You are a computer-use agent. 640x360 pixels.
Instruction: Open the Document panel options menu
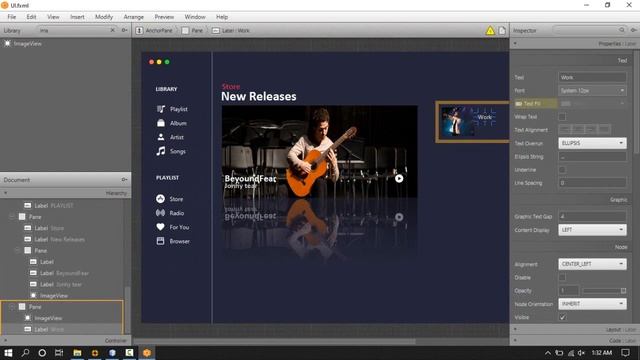tap(124, 180)
